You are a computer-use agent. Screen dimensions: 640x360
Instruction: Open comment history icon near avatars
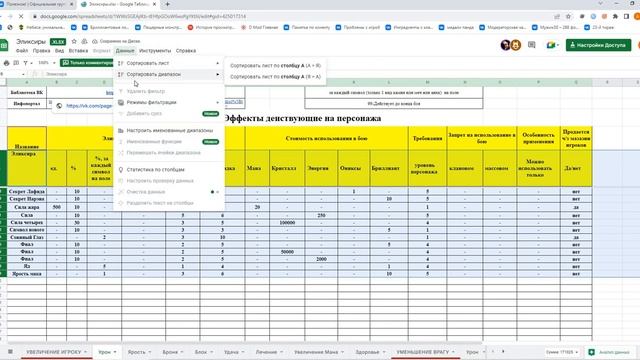pos(531,45)
